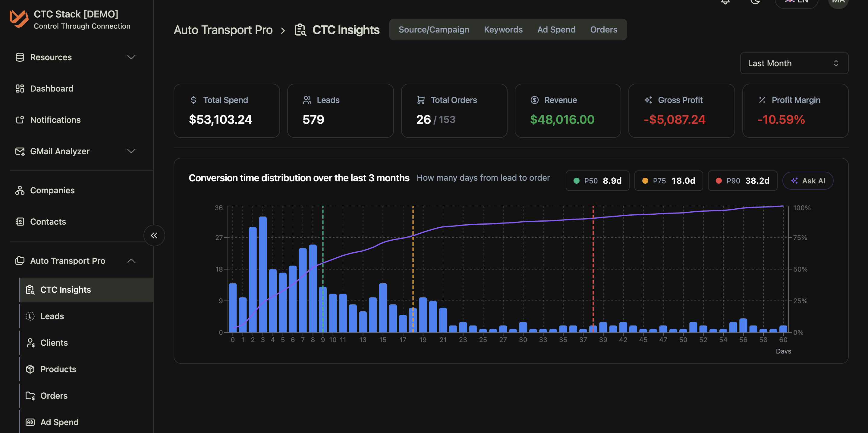Image resolution: width=868 pixels, height=433 pixels.
Task: Open the Companies panel
Action: (52, 190)
